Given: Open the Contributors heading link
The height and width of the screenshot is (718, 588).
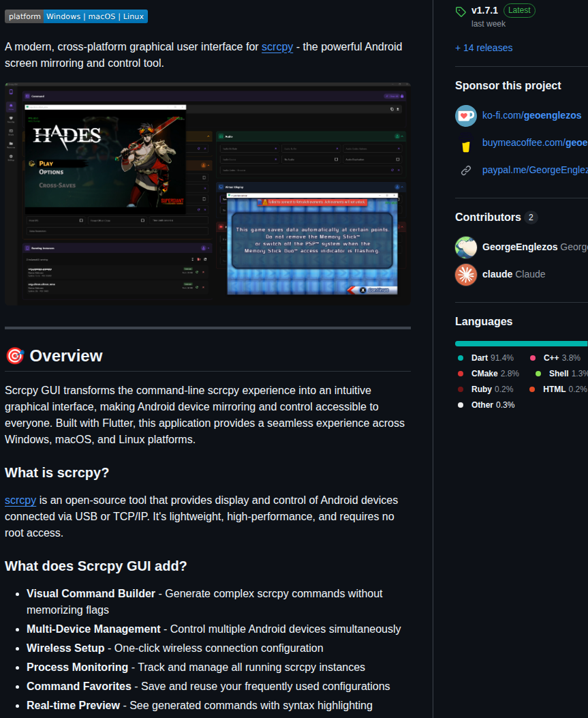Looking at the screenshot, I should pyautogui.click(x=488, y=217).
